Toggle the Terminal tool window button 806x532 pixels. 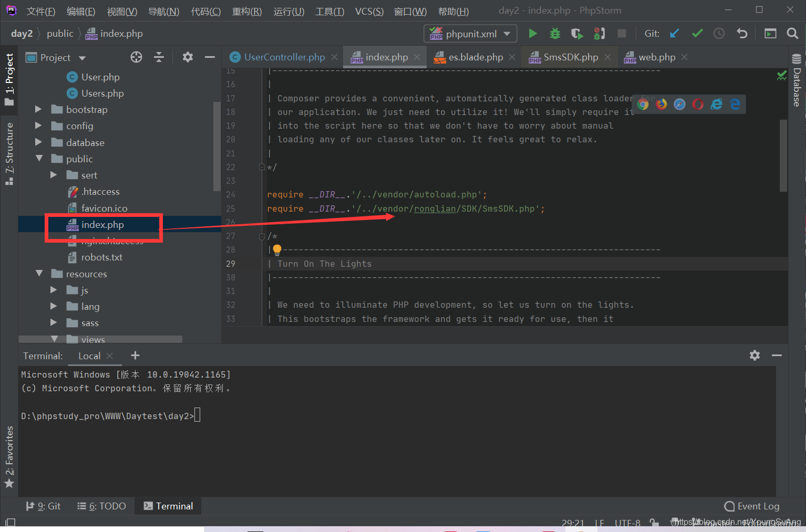(x=168, y=506)
